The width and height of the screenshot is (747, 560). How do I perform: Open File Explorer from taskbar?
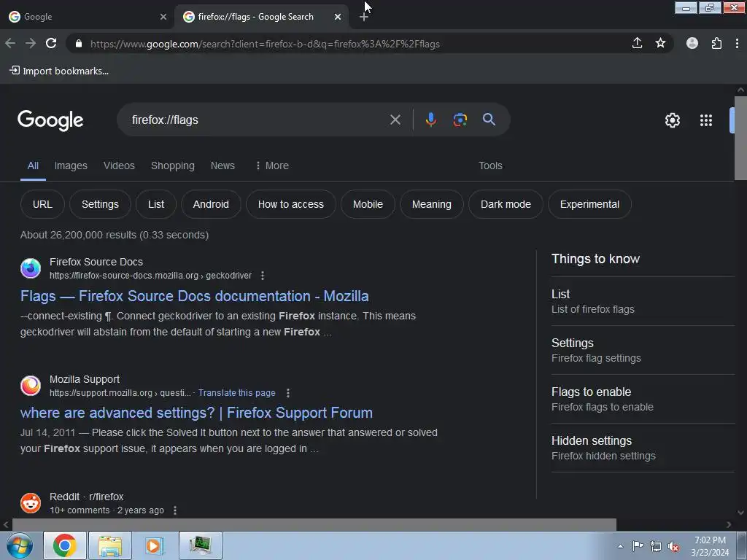110,545
